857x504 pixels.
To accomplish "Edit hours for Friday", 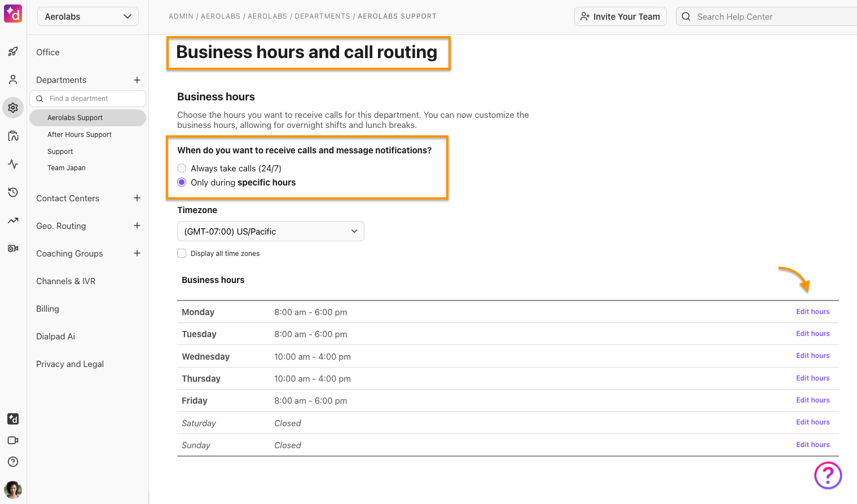I will (x=813, y=400).
